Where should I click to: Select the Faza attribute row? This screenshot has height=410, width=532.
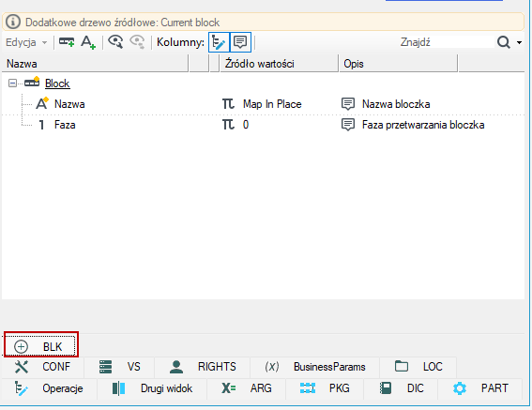coord(264,125)
